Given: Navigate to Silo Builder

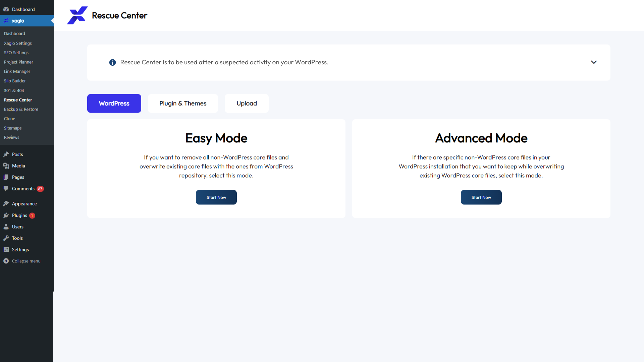Looking at the screenshot, I should (15, 81).
